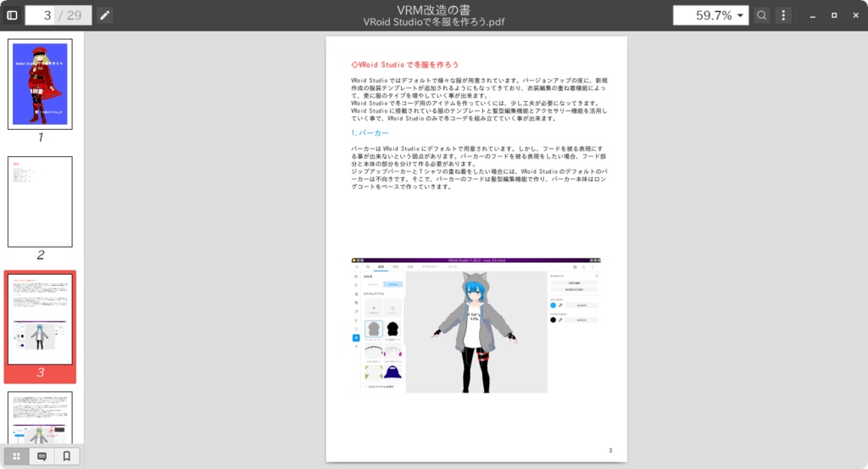868x469 pixels.
Task: Click the embedded VRoid Studio screenshot
Action: 476,326
